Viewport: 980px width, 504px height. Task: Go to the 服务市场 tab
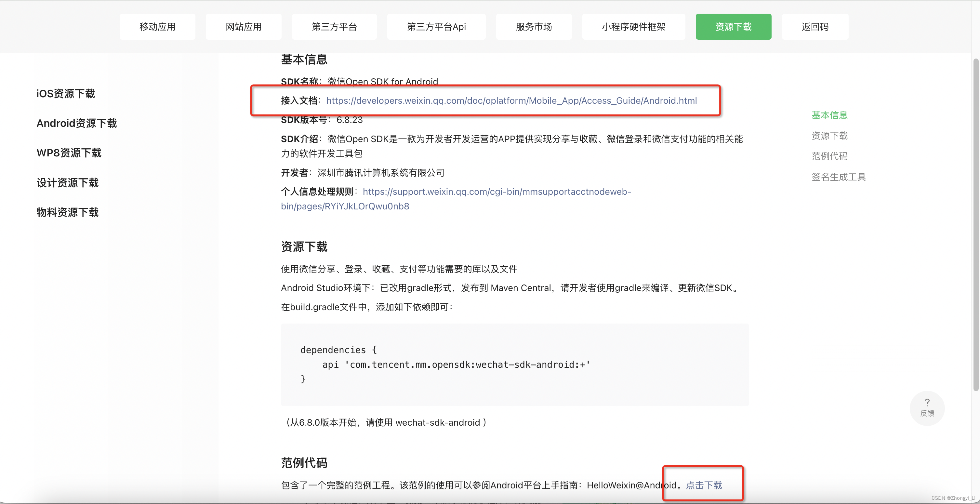(533, 27)
